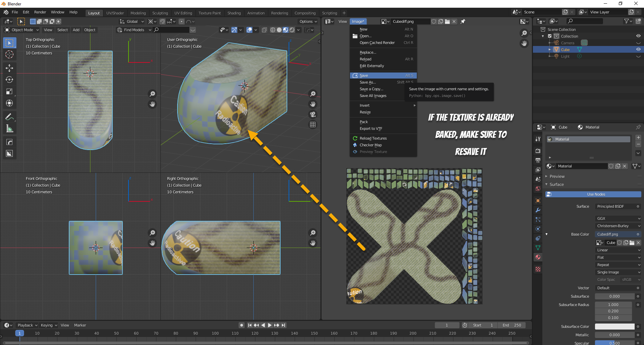
Task: Toggle viewport overlays
Action: point(249,30)
